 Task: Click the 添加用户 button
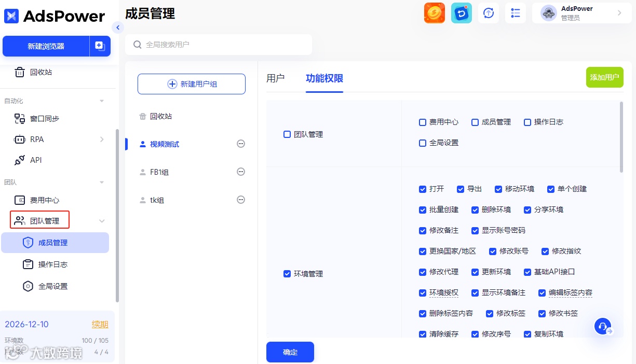coord(605,77)
